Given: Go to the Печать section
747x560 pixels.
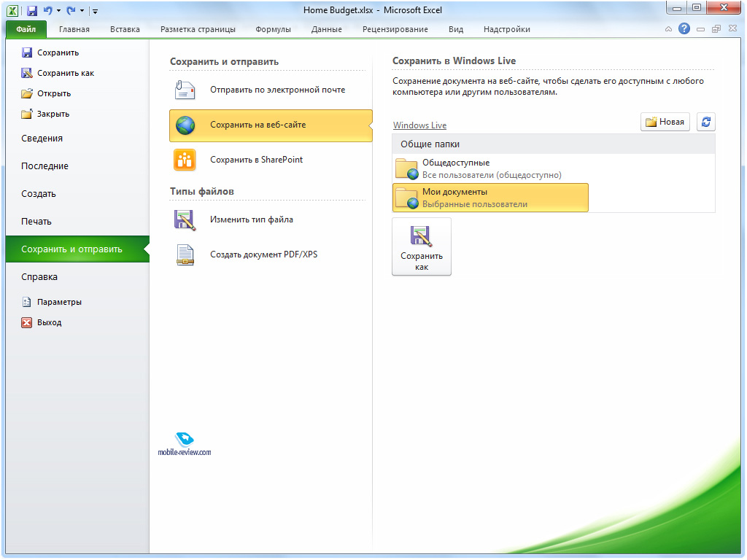Looking at the screenshot, I should pyautogui.click(x=36, y=222).
